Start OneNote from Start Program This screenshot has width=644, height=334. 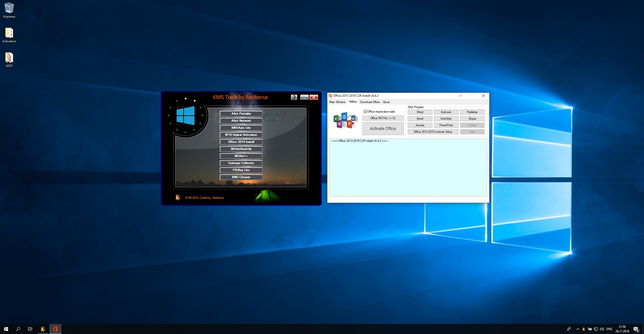[446, 118]
